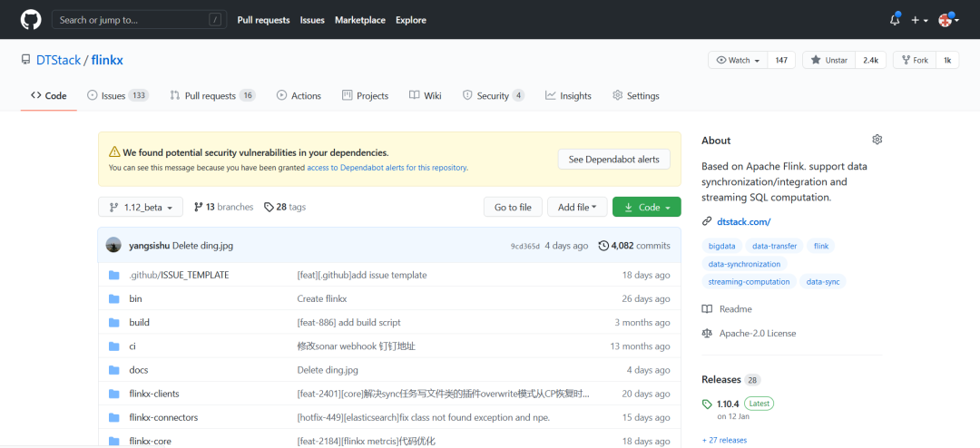Click the Go to file button
The image size is (980, 448).
513,207
